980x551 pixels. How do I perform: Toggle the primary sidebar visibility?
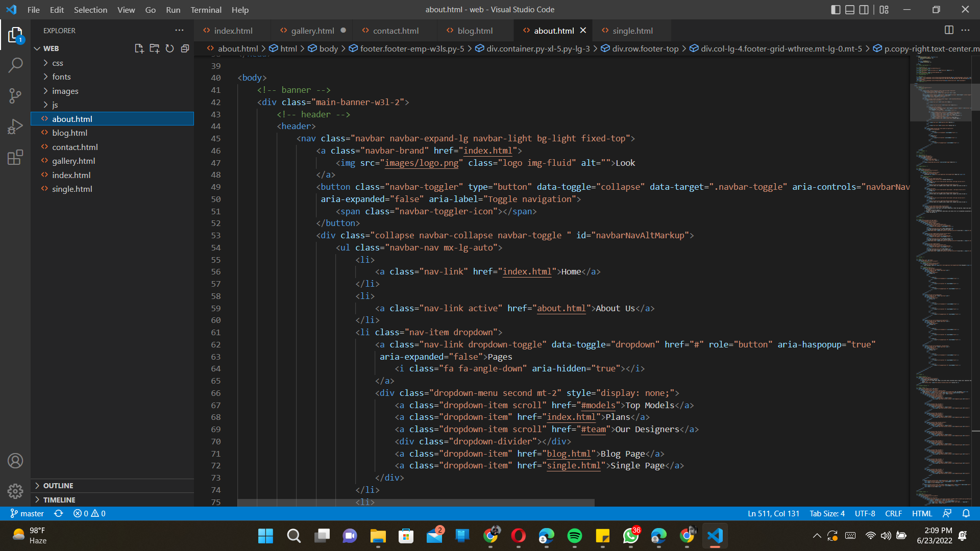(x=836, y=9)
